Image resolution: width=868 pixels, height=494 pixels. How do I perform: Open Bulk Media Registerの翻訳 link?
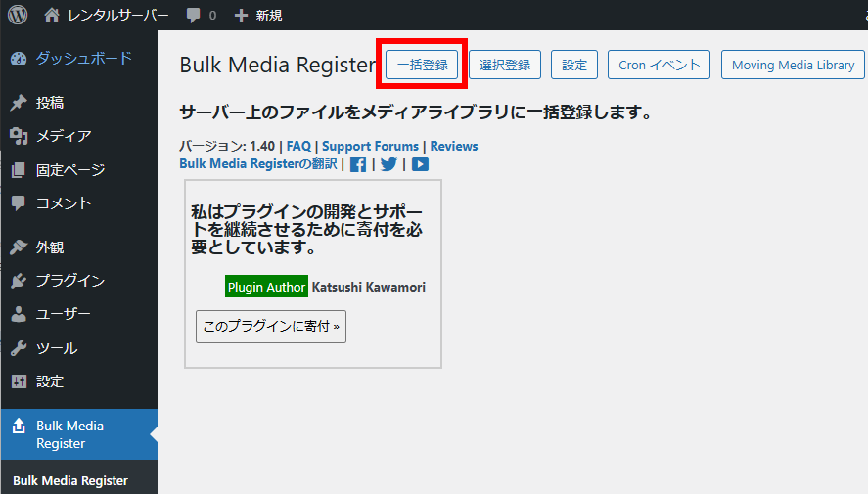click(x=258, y=163)
